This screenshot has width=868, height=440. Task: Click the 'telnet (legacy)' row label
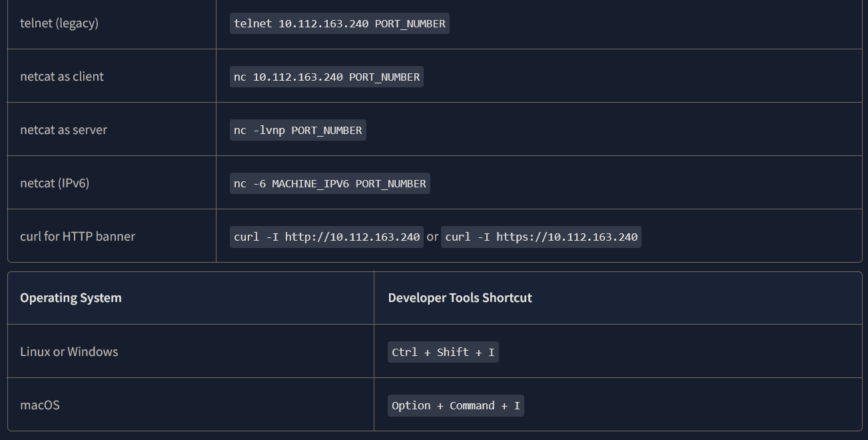click(59, 23)
